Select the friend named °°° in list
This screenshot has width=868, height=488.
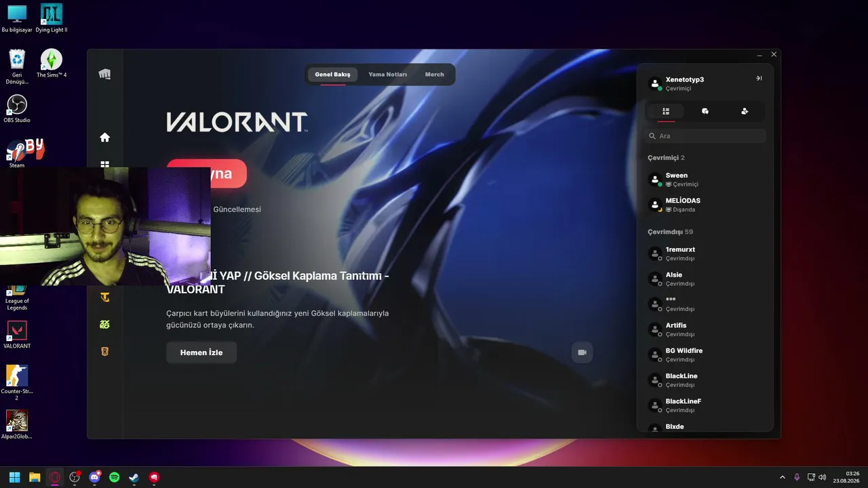[x=705, y=304]
